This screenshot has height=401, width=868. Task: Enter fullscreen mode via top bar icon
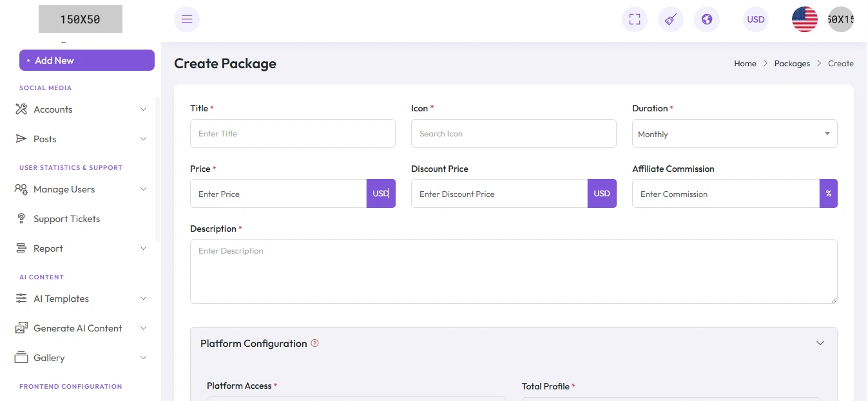(634, 19)
